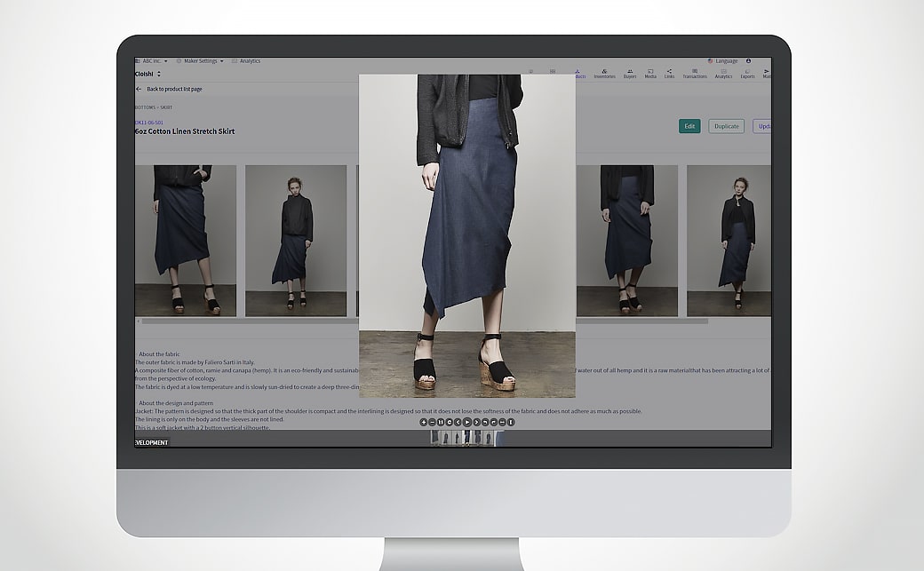Click the Edit button
924x571 pixels.
coord(689,126)
